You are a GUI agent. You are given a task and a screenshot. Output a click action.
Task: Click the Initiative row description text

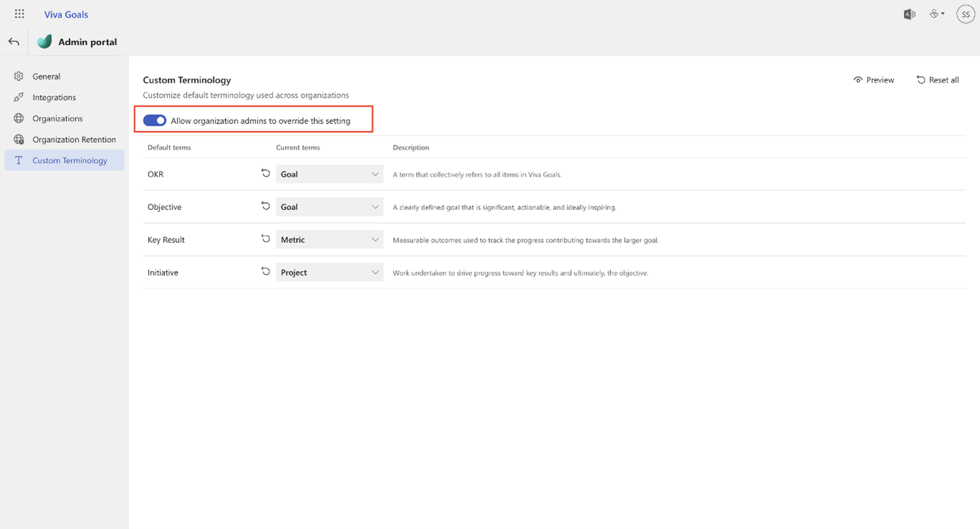[x=520, y=273]
